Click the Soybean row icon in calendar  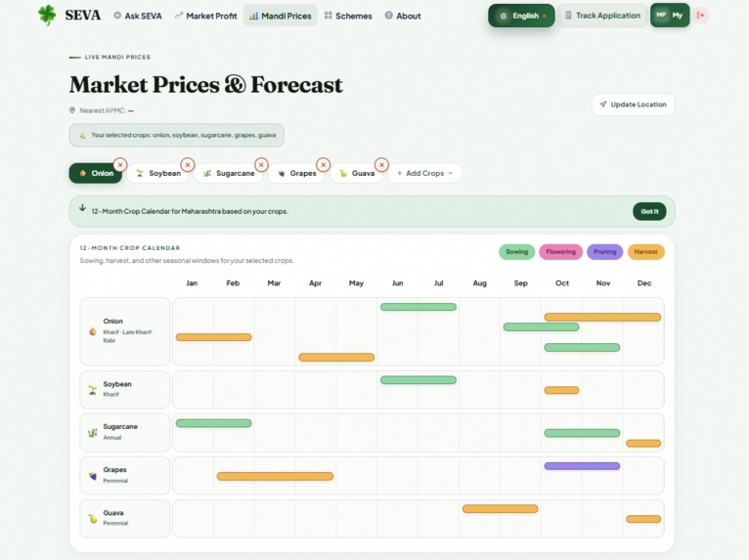pos(93,390)
